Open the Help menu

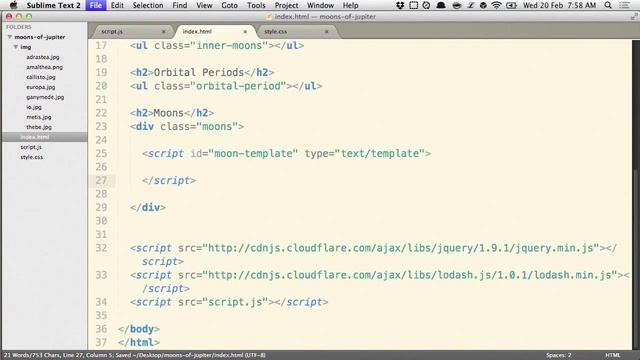click(350, 5)
